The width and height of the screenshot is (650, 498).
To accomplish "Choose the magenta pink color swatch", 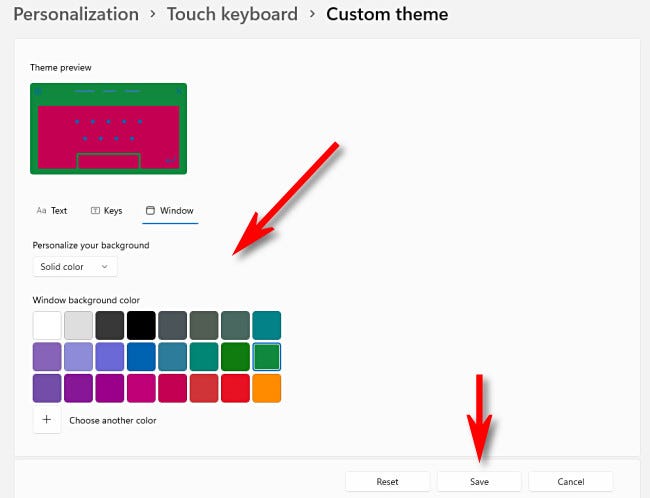I will pyautogui.click(x=141, y=388).
